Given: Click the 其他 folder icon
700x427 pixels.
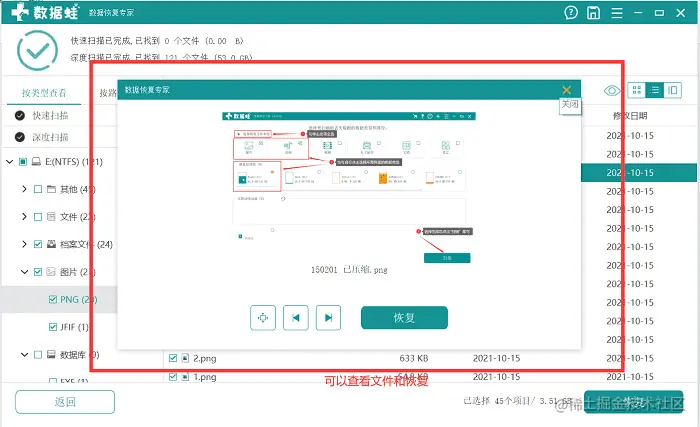Looking at the screenshot, I should tap(51, 189).
